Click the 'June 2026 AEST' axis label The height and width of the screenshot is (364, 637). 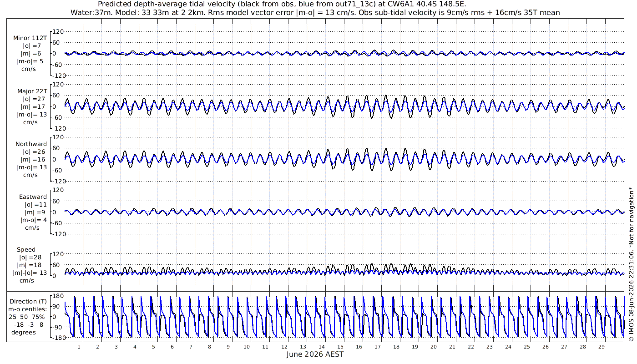click(315, 354)
